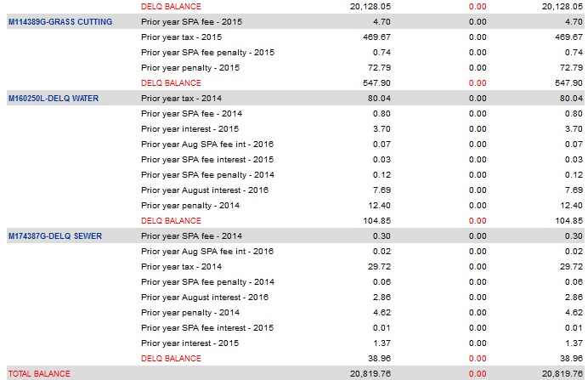Screen dimensions: 588x380
Task: Click "Prior year interest - 2015" under DELQ WATER
Action: 192,128
